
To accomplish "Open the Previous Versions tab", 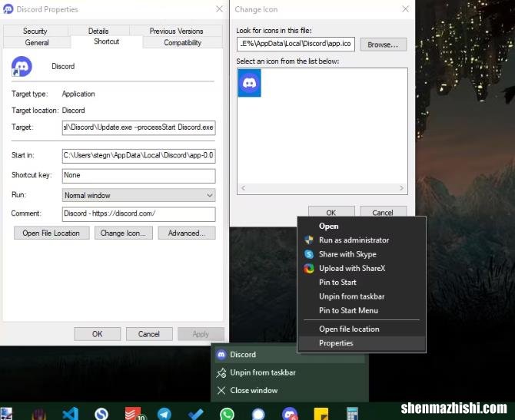I will 176,31.
